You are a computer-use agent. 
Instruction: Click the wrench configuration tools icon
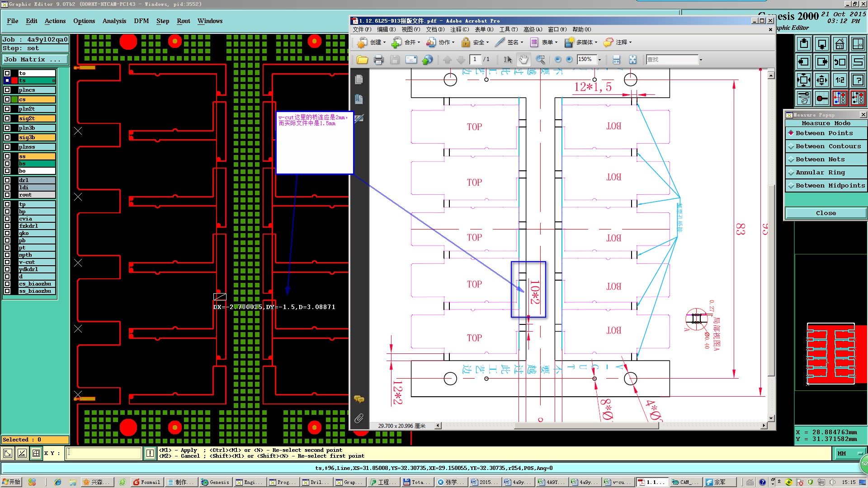[803, 98]
